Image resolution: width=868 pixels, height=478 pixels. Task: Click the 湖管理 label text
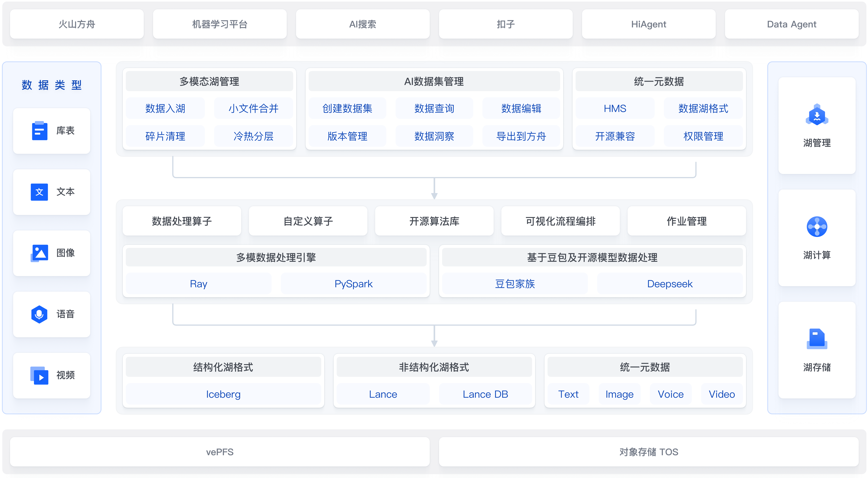(817, 143)
